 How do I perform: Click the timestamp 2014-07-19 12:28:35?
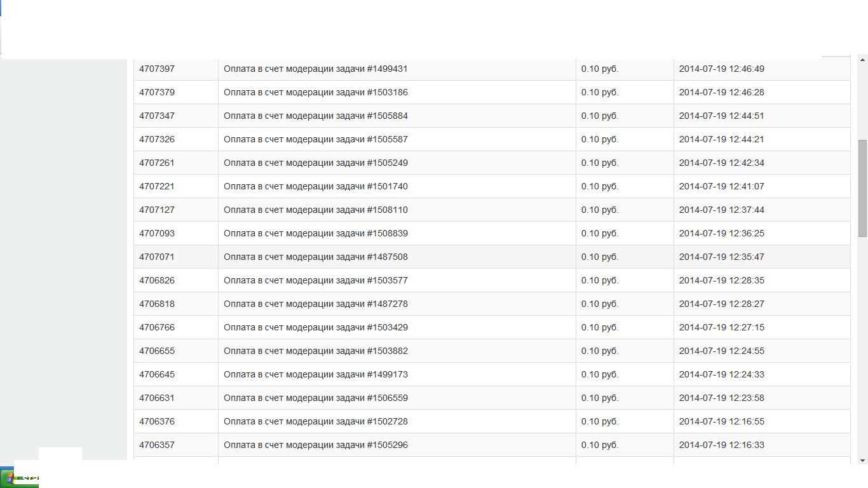point(721,280)
